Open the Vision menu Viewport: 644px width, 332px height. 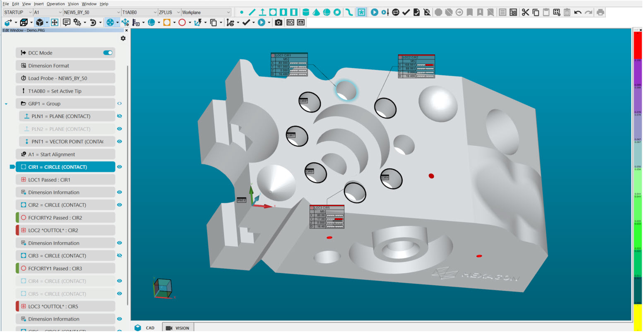coord(73,3)
